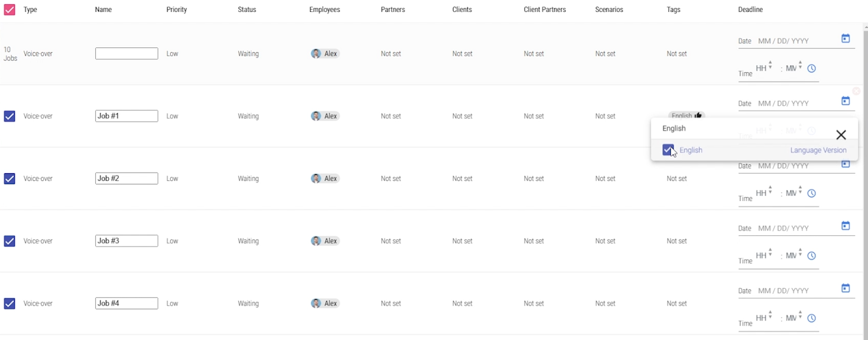
Task: Open the Status dropdown for Job #3
Action: pos(248,241)
